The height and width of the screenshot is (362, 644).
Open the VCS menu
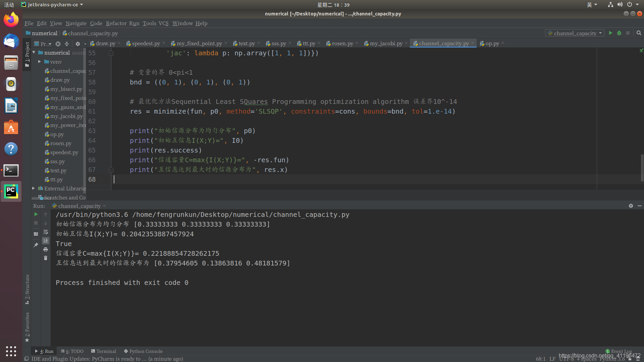point(164,23)
